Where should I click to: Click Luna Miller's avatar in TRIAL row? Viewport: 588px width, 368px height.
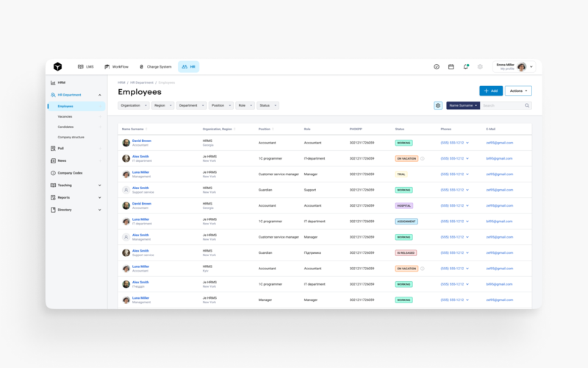(x=126, y=174)
